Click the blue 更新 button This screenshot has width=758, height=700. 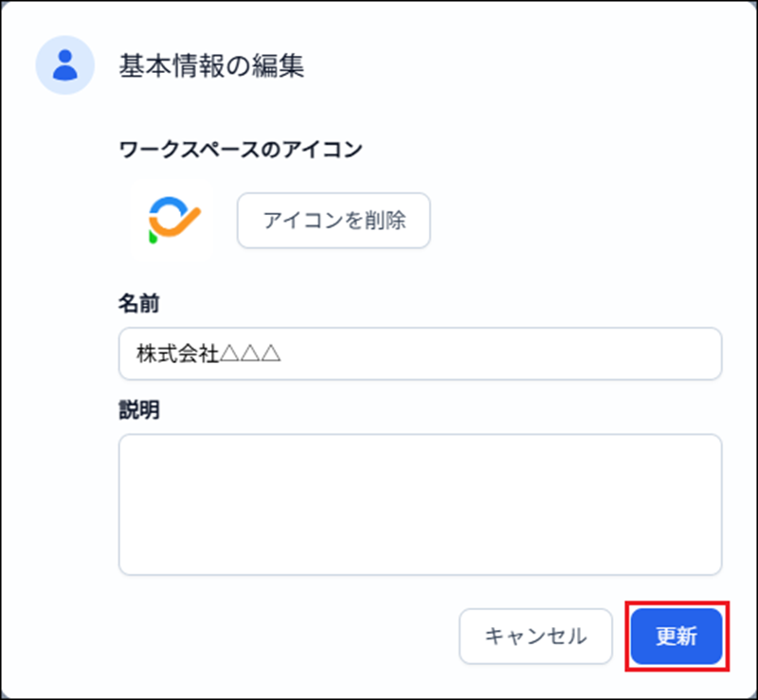[677, 636]
